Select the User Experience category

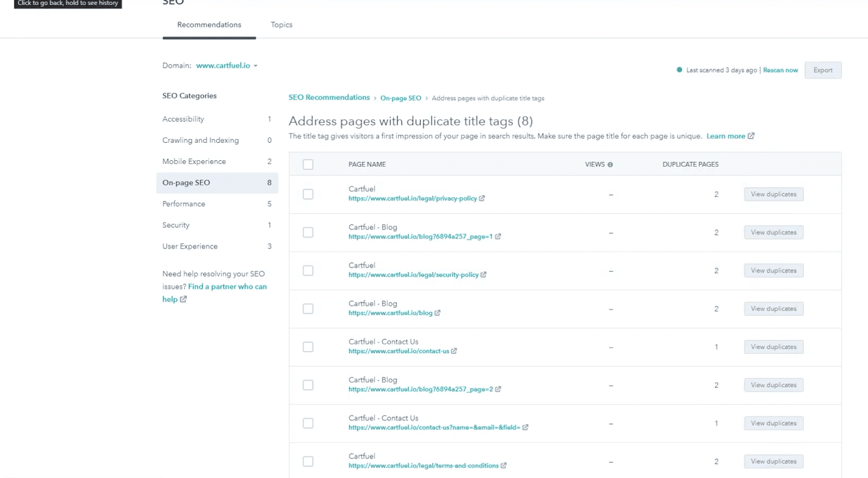click(217, 246)
